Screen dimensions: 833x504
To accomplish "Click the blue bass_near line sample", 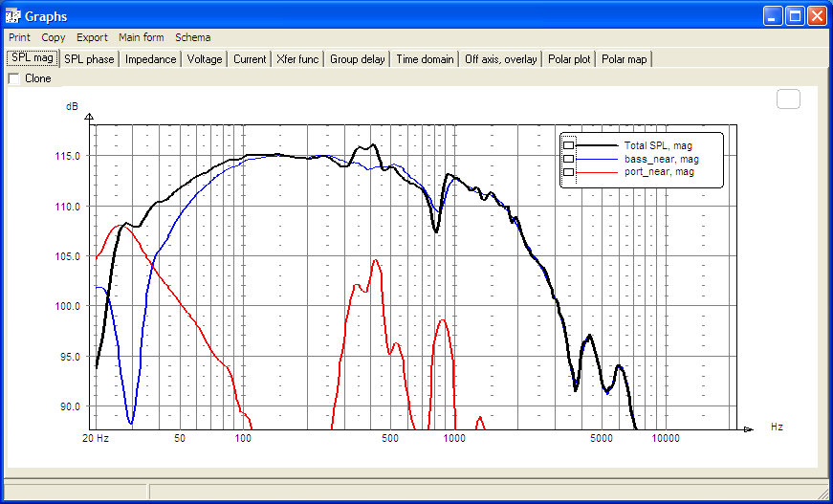I will pyautogui.click(x=598, y=159).
